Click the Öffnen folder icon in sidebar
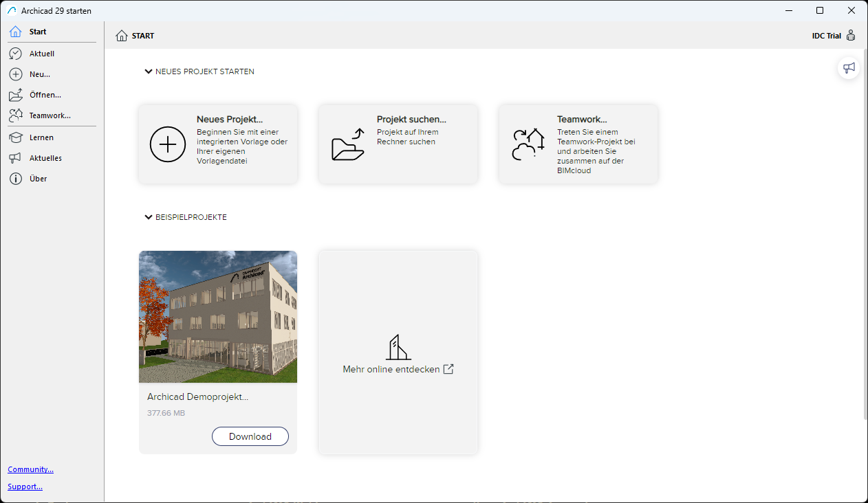This screenshot has height=503, width=868. point(16,95)
